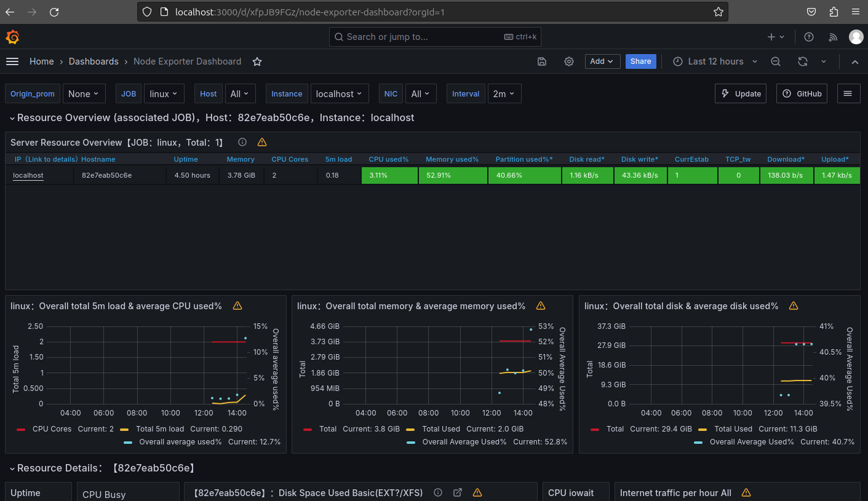Open the Instance localhost dropdown
The image size is (868, 501).
point(340,94)
